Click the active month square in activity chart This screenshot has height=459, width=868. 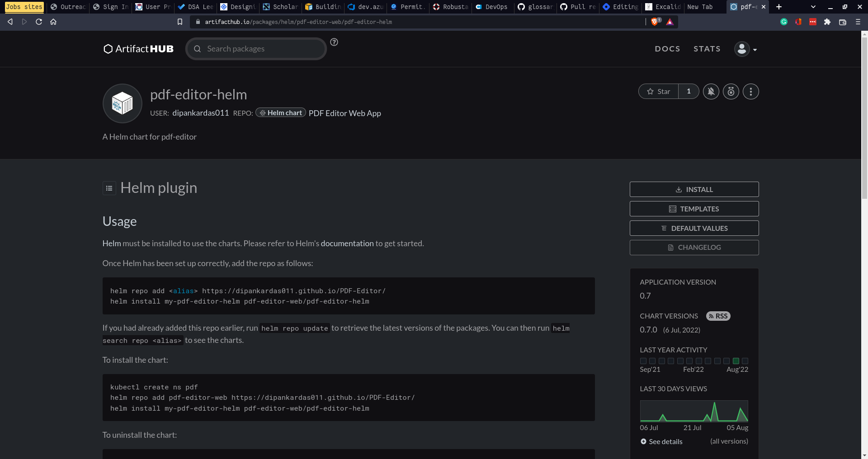[736, 361]
